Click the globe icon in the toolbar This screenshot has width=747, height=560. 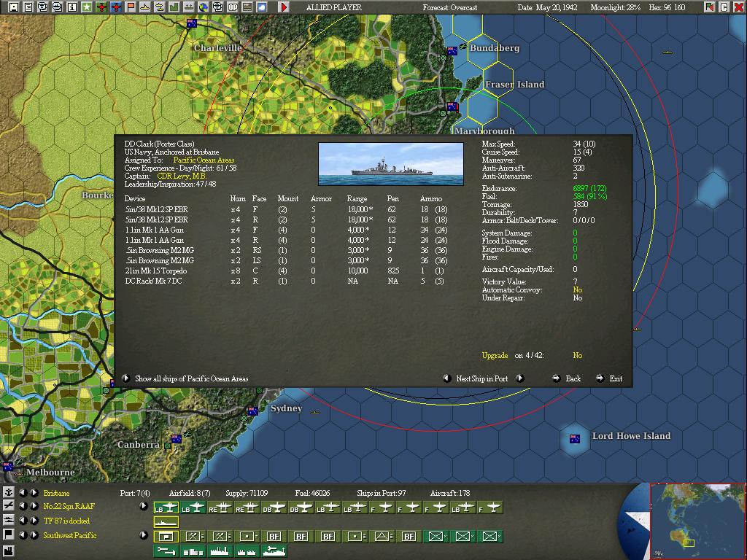[x=203, y=7]
